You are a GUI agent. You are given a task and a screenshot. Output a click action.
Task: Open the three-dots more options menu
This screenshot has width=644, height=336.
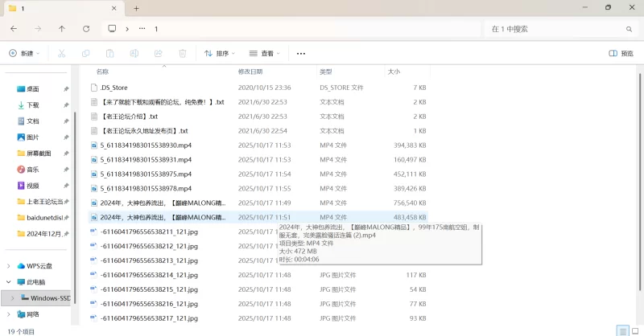click(301, 53)
